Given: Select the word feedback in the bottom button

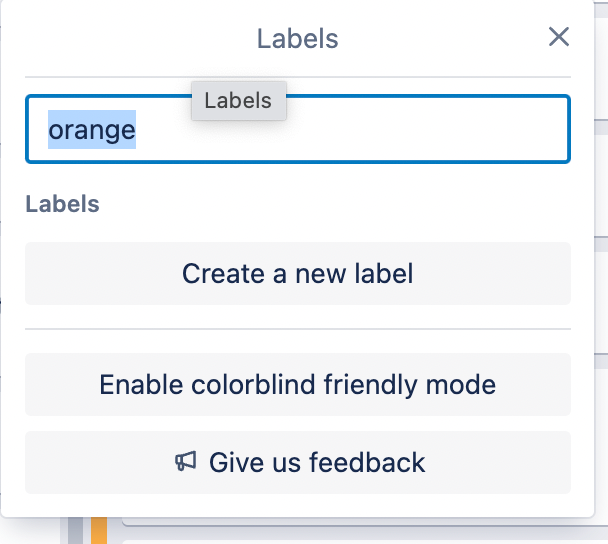Looking at the screenshot, I should [367, 462].
